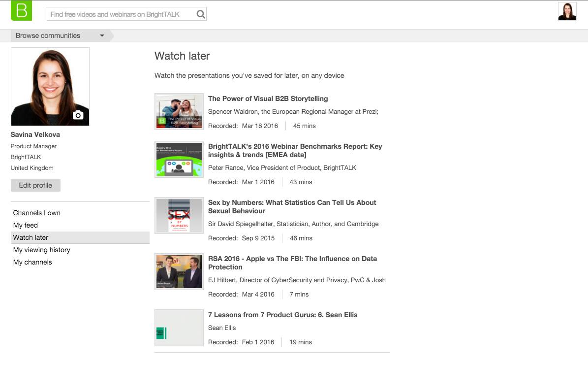588x365 pixels.
Task: Click presenter text Spencer Waldron at Prezi
Action: tap(293, 112)
